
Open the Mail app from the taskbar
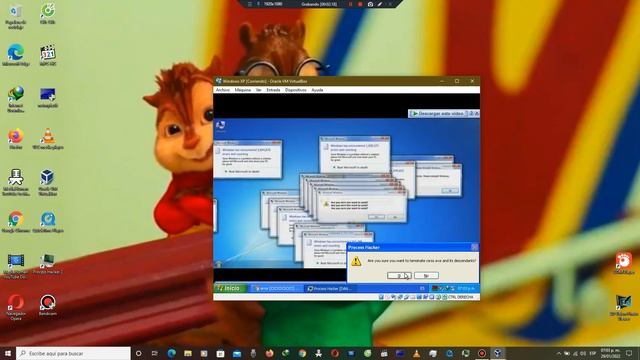[237, 353]
